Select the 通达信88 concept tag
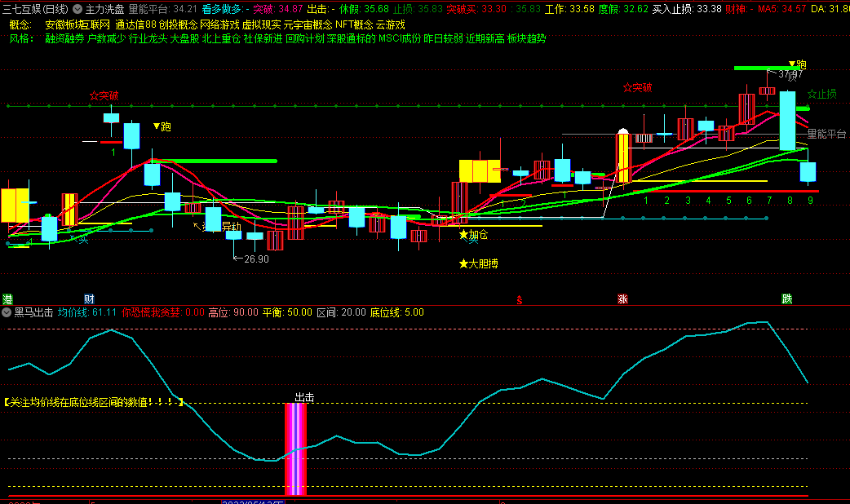Image resolution: width=850 pixels, height=504 pixels. [135, 25]
